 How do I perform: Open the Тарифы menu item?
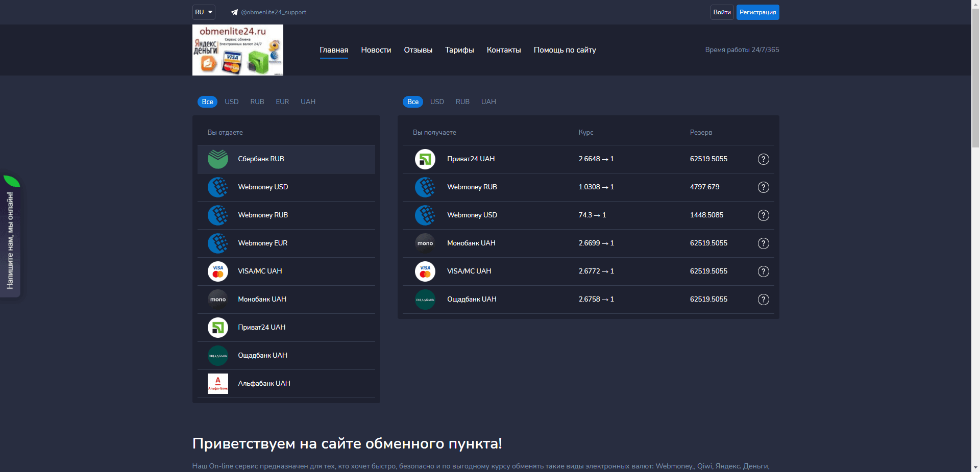click(x=459, y=50)
